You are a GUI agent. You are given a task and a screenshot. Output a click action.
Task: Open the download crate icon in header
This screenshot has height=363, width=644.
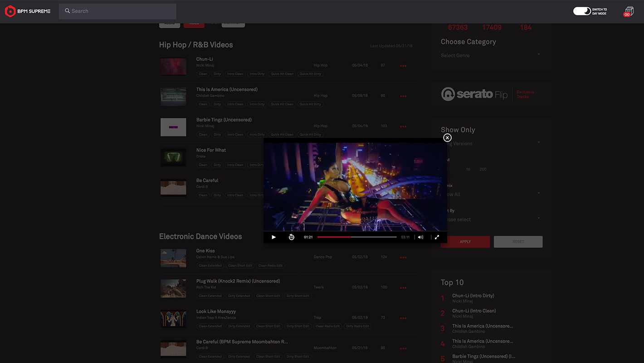point(629,12)
